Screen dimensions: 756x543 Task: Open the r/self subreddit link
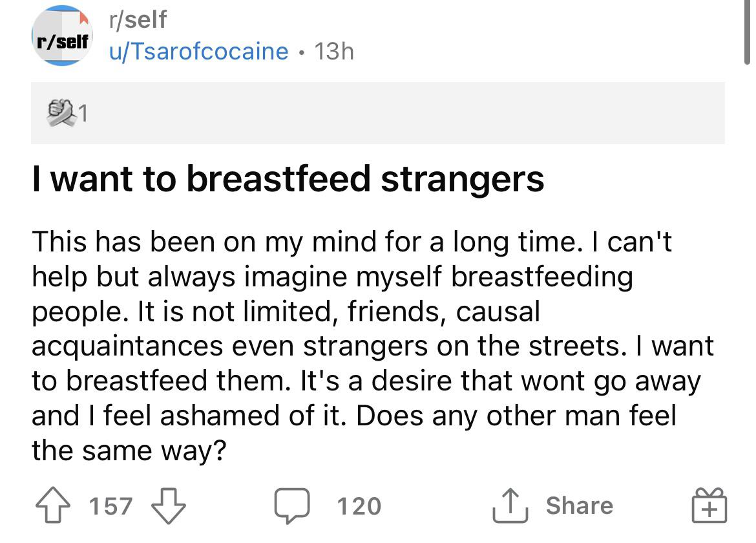click(x=138, y=19)
